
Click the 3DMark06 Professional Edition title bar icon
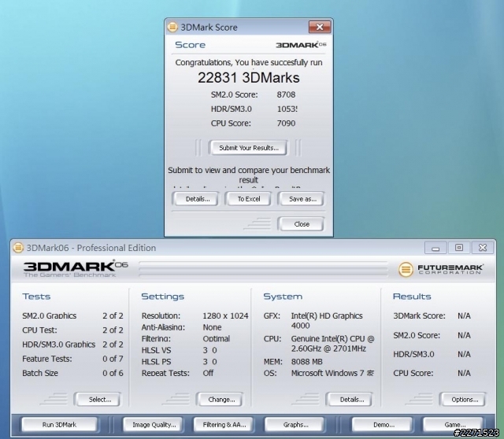pos(18,248)
